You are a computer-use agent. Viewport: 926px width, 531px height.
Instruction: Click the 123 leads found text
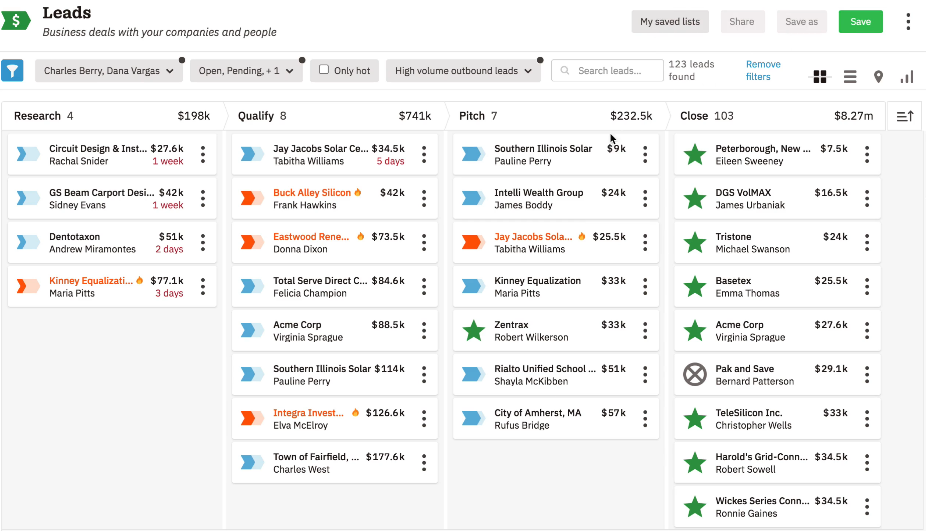pos(691,70)
